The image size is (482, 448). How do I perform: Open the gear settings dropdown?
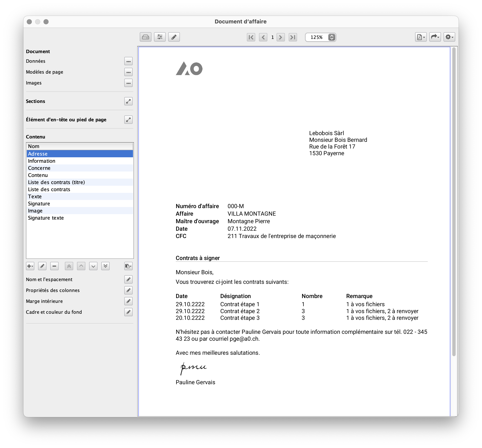[449, 37]
